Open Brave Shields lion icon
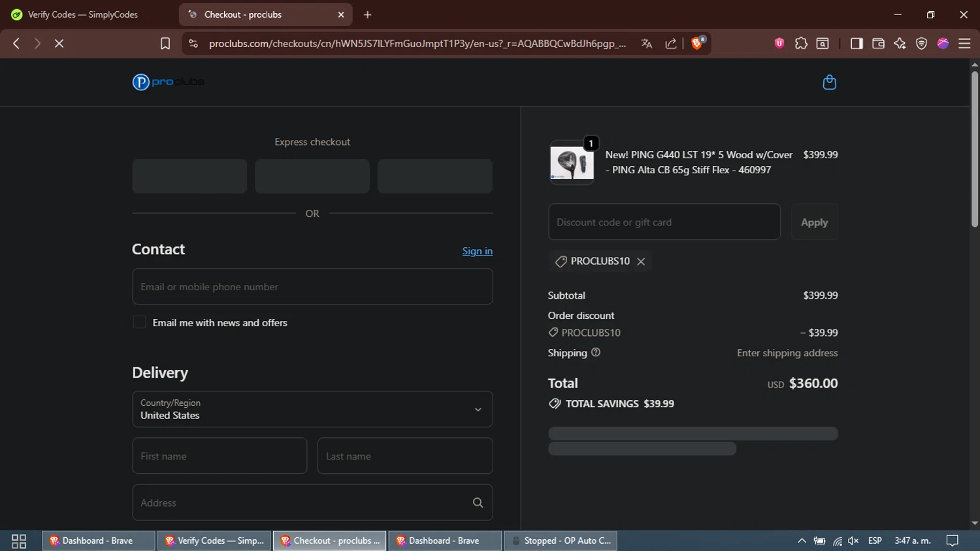 pyautogui.click(x=698, y=43)
